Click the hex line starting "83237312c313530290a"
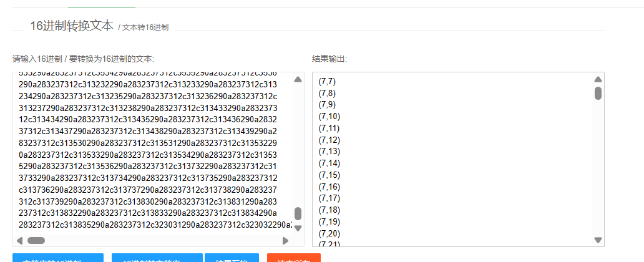Viewport: 644px width, 262px height. tap(148, 143)
